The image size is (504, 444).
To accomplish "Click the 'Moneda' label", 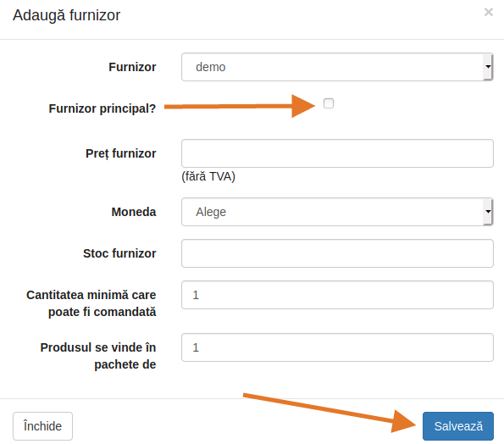I will pyautogui.click(x=134, y=212).
